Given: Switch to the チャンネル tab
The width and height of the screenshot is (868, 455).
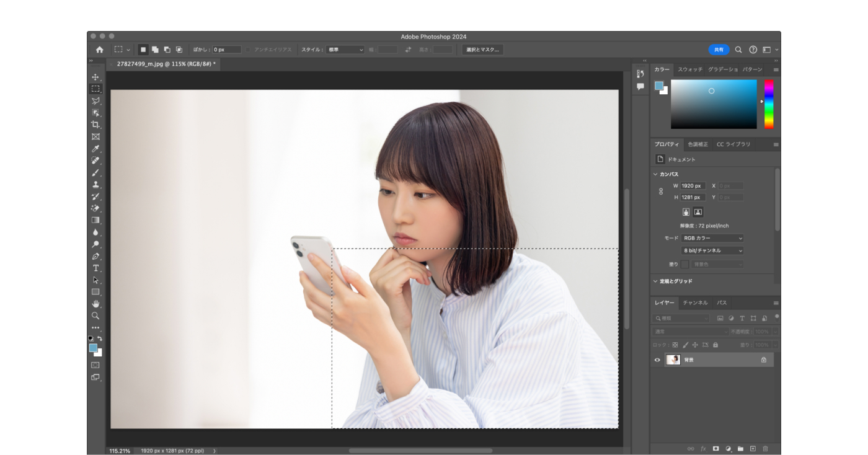Looking at the screenshot, I should pyautogui.click(x=695, y=303).
